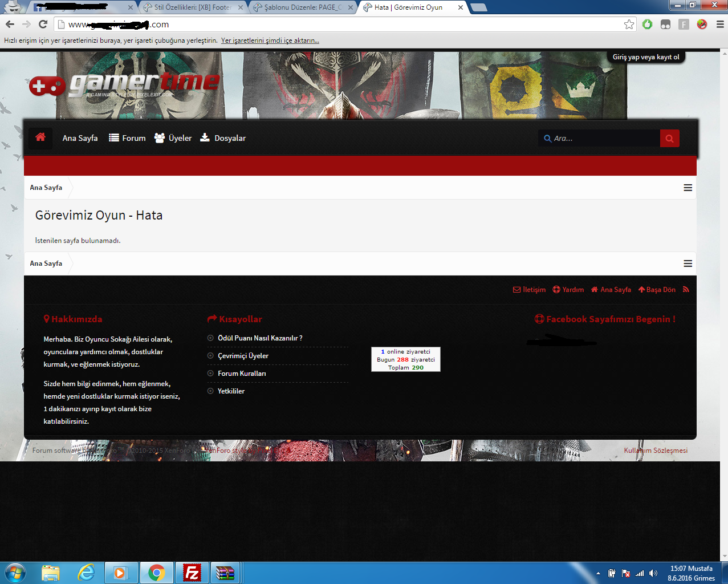Click the red home icon in the navigation bar
Image resolution: width=728 pixels, height=584 pixels.
pyautogui.click(x=40, y=137)
